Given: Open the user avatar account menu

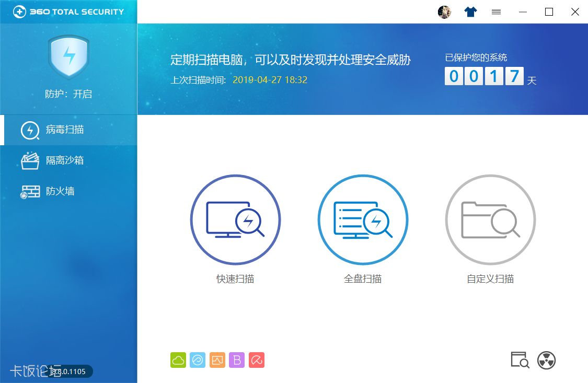Looking at the screenshot, I should coord(444,12).
